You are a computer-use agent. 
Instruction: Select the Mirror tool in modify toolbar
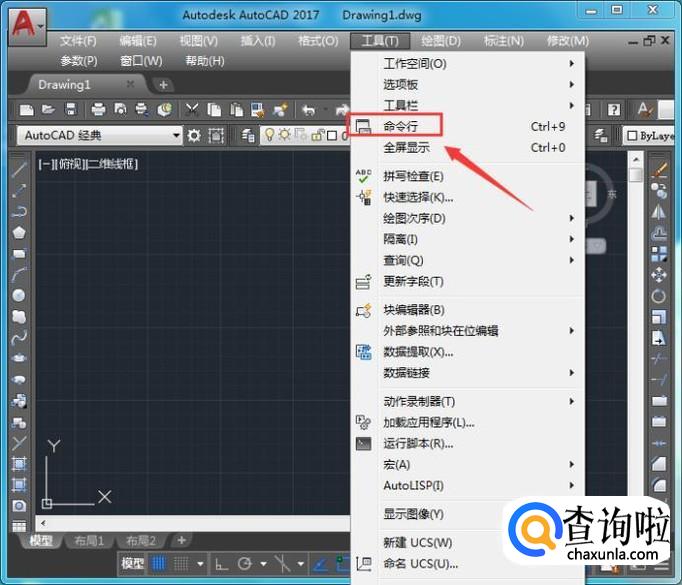[x=659, y=212]
